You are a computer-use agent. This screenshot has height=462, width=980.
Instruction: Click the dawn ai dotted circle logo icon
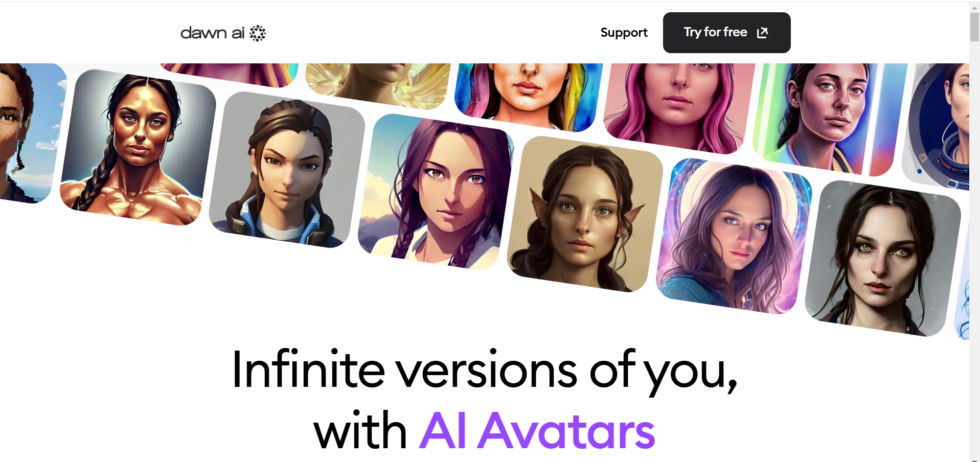pyautogui.click(x=258, y=33)
